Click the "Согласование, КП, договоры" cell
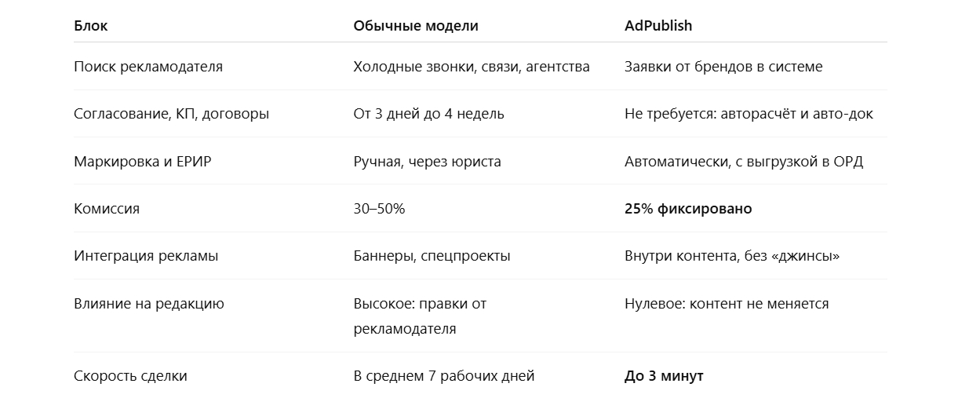 tap(171, 114)
